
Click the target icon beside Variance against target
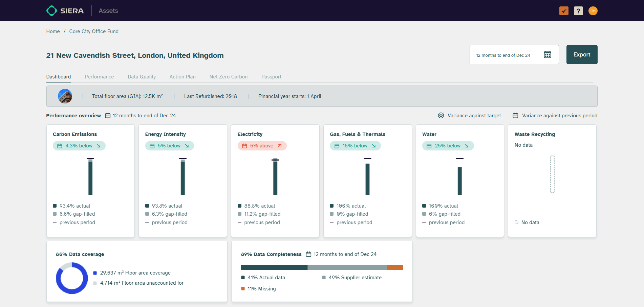click(x=441, y=116)
